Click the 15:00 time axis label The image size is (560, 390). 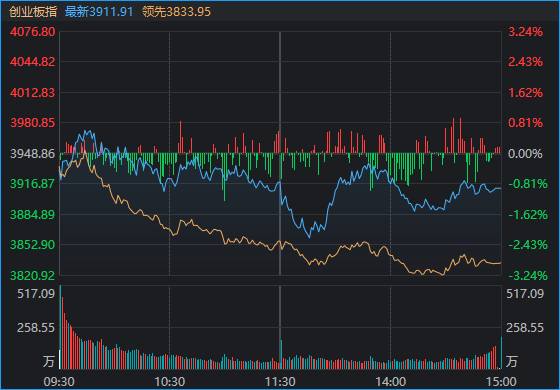[500, 382]
